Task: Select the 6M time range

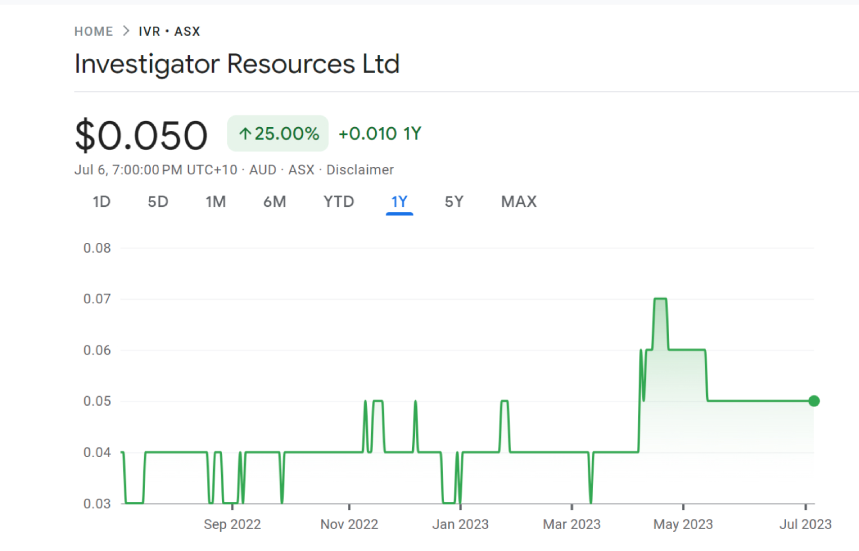Action: tap(274, 202)
